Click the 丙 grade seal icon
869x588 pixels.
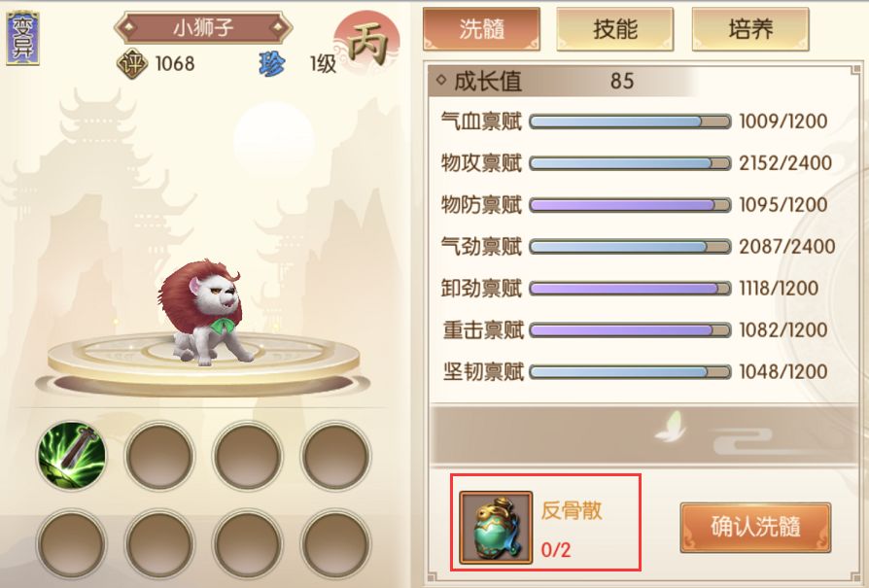[x=366, y=43]
